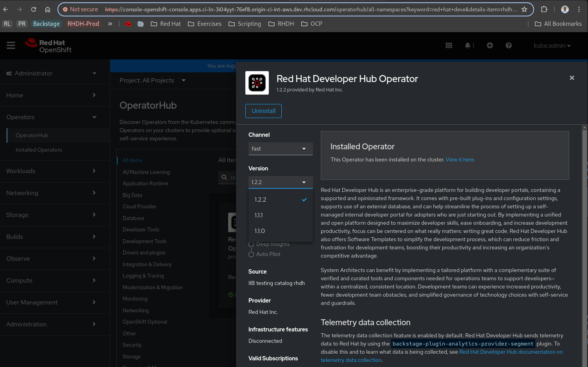The height and width of the screenshot is (367, 588).
Task: Open the help question mark icon
Action: coord(508,46)
